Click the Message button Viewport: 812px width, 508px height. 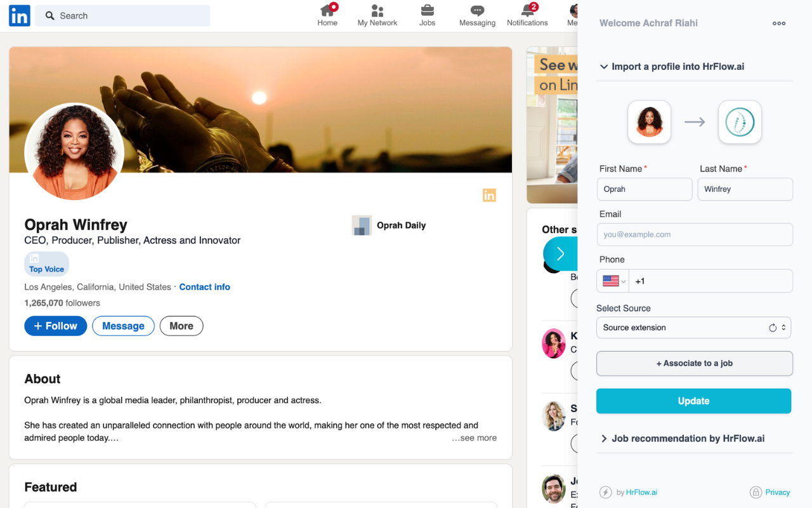(123, 326)
